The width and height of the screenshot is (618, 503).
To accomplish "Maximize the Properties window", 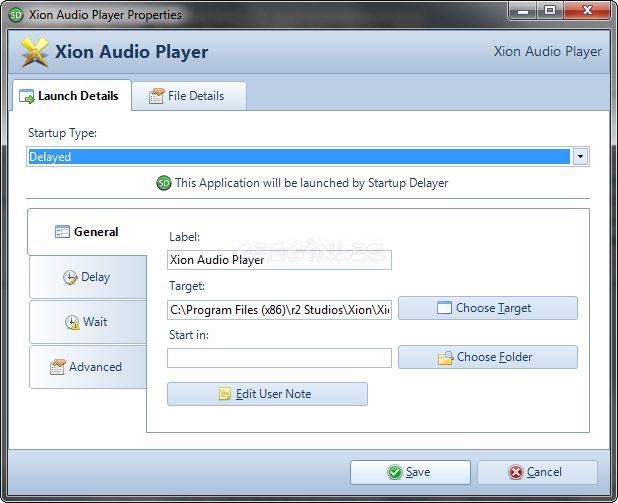I will point(550,11).
